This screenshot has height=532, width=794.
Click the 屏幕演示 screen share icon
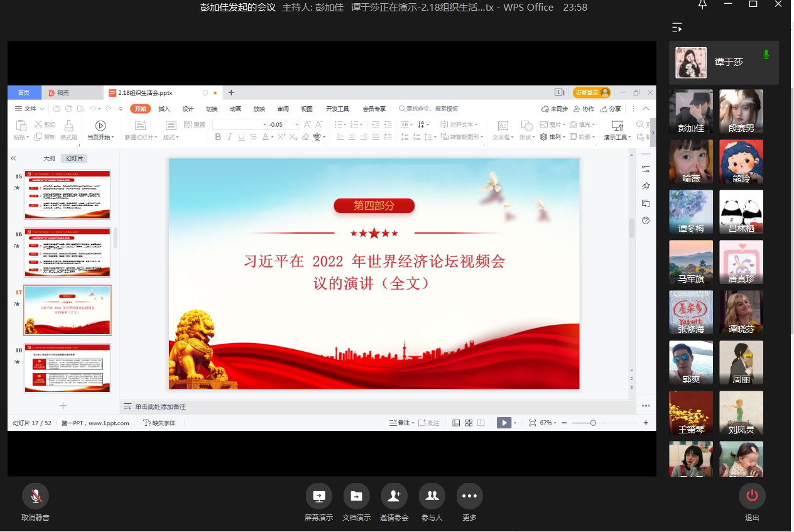(x=318, y=496)
